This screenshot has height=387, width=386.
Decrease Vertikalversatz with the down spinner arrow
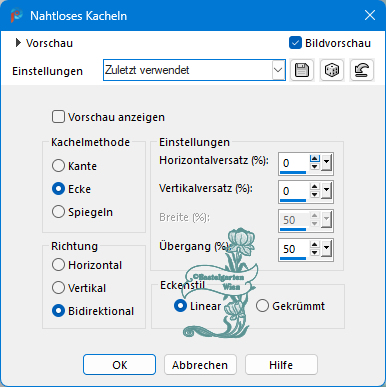click(x=315, y=195)
